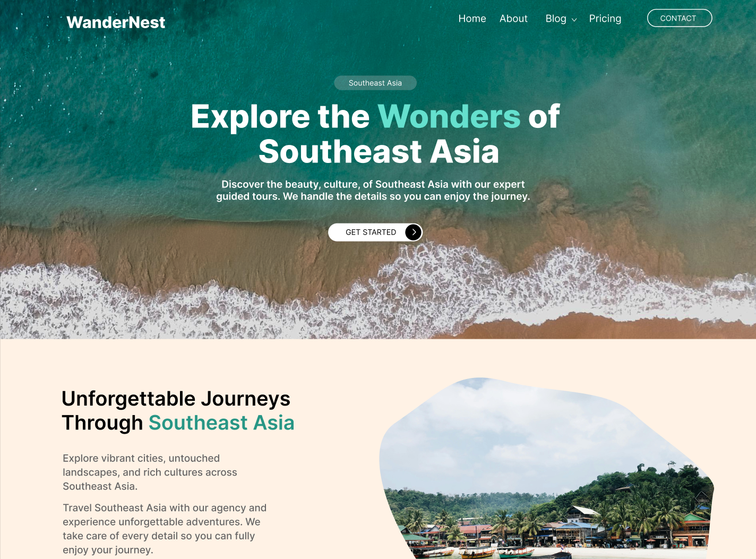Expand the chevron beside Blog
This screenshot has width=756, height=559.
coord(574,20)
